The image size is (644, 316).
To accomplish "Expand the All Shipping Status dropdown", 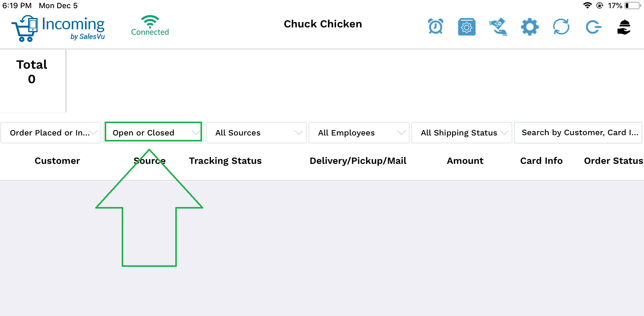I will click(x=462, y=133).
